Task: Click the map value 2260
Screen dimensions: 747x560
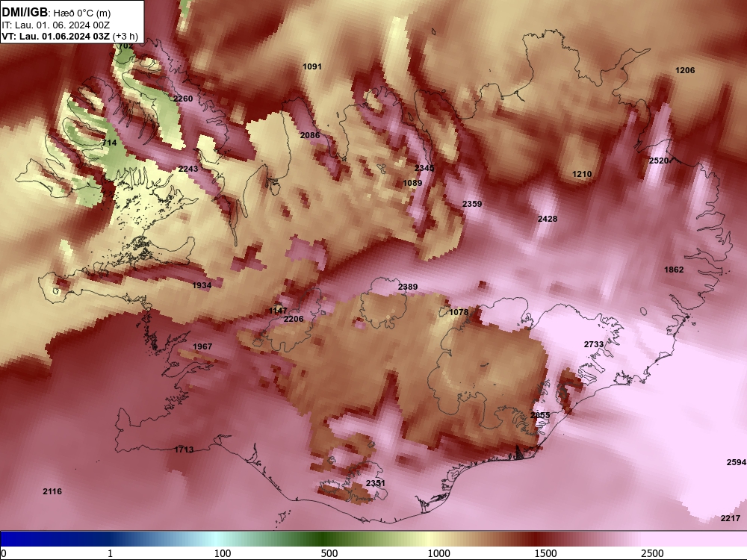Action: [x=183, y=99]
